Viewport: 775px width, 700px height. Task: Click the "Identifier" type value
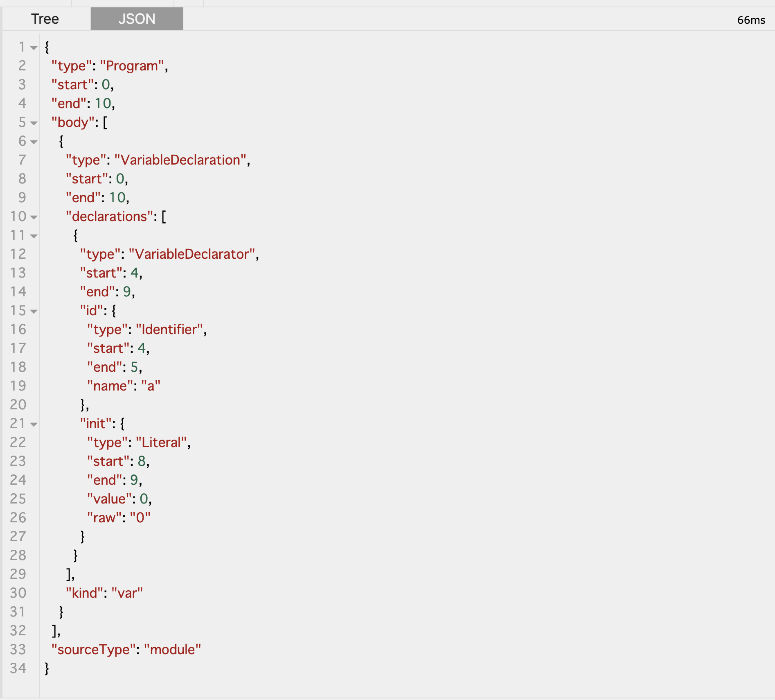169,330
